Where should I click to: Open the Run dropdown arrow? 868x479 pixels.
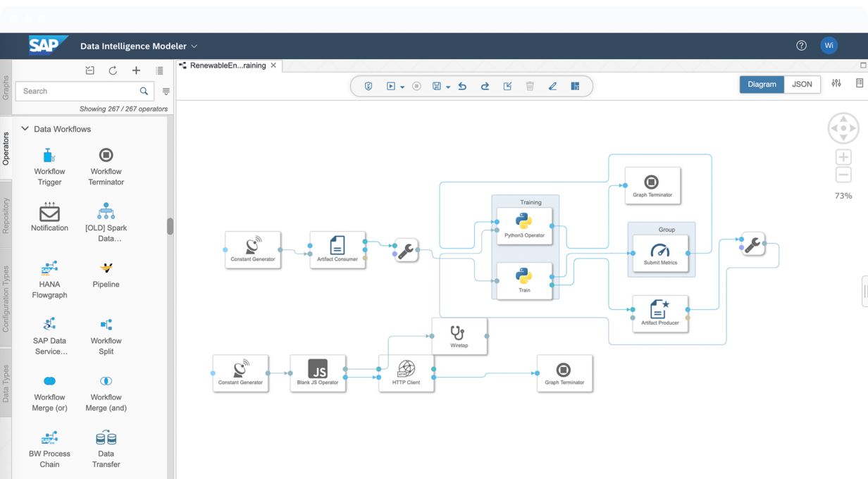point(402,87)
